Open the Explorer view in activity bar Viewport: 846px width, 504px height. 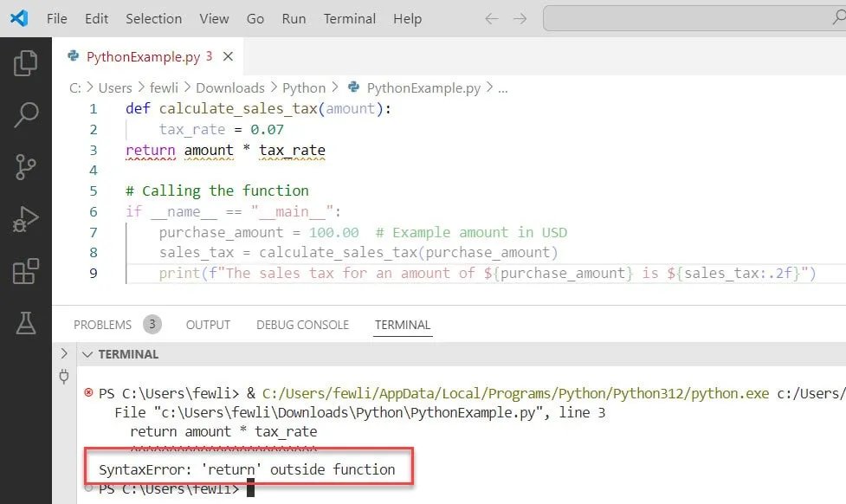click(26, 63)
